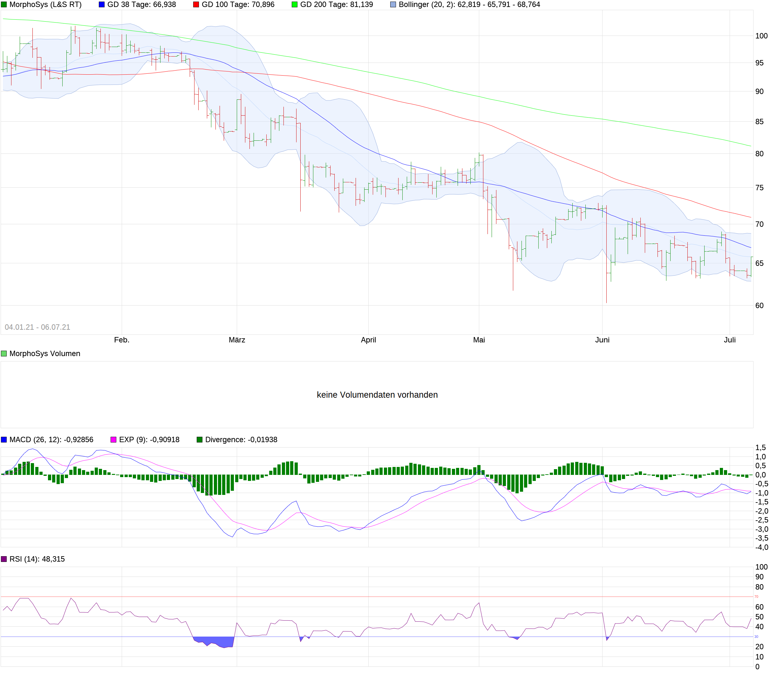
Task: Click the purple RSI (14) swatch
Action: pos(4,559)
